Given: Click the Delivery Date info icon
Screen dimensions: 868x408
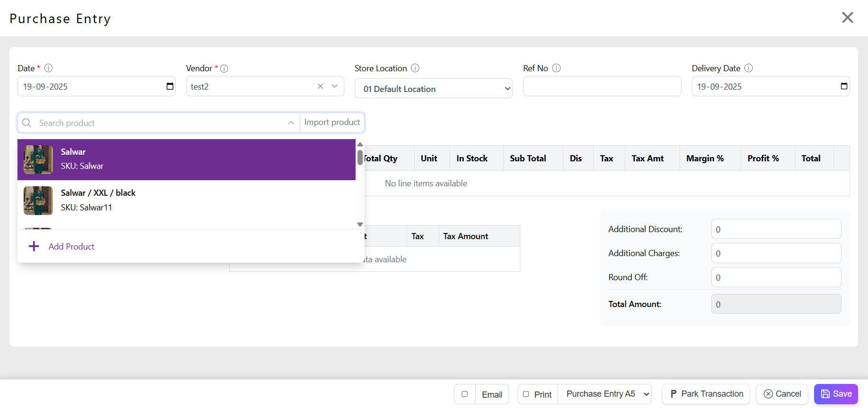Looking at the screenshot, I should pos(749,68).
